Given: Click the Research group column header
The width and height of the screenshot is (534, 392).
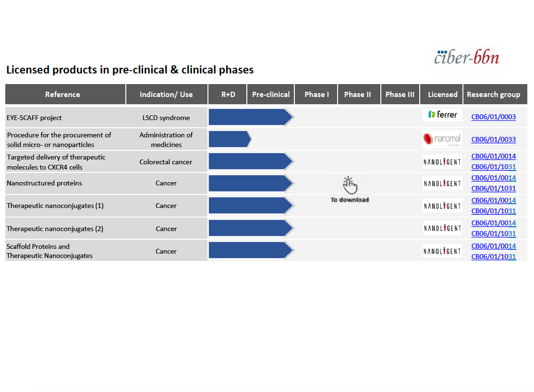Looking at the screenshot, I should coord(495,94).
